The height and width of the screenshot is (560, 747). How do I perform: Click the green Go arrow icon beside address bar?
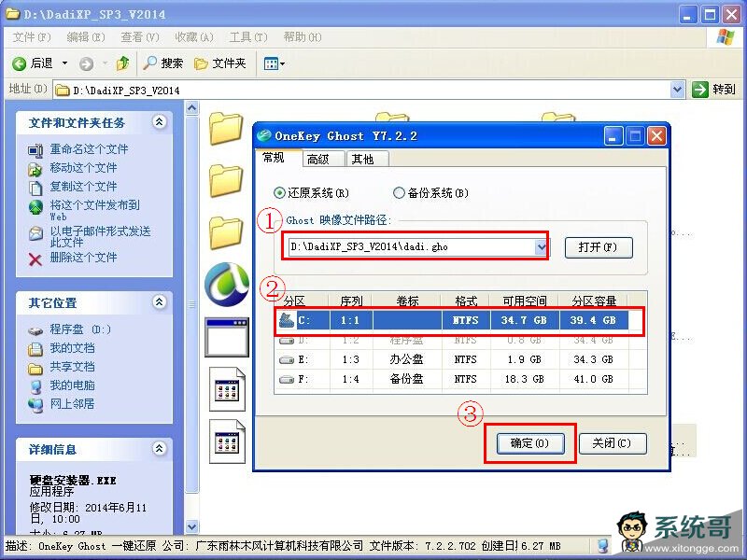699,89
